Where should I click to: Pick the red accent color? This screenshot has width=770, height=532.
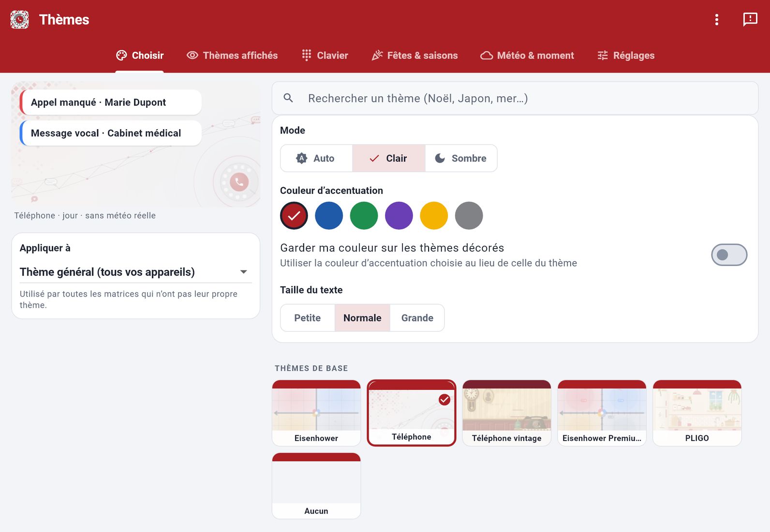tap(294, 216)
